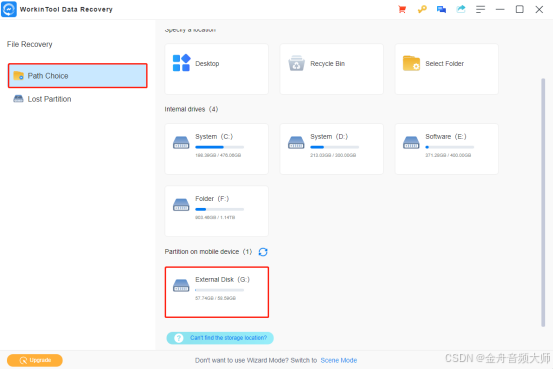This screenshot has height=369, width=554.
Task: Click the Upgrade button
Action: (x=35, y=360)
